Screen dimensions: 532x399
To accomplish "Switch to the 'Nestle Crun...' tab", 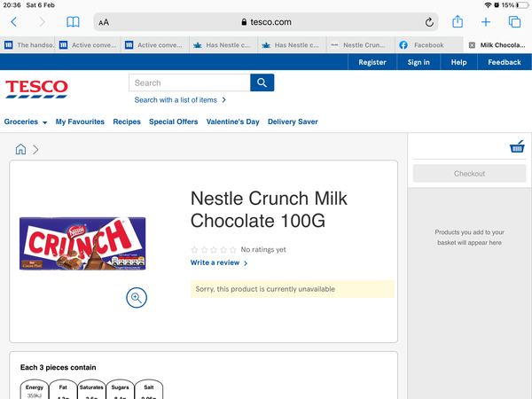I will (361, 45).
